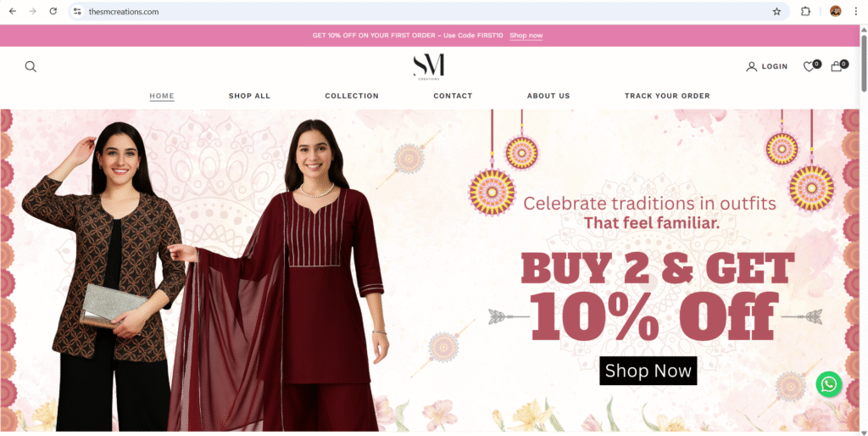
Task: Click the SM Creations logo
Action: [x=429, y=67]
